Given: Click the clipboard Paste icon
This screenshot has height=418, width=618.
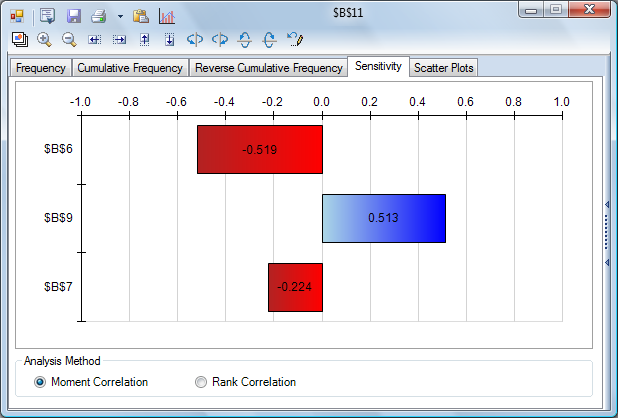Looking at the screenshot, I should pos(141,16).
